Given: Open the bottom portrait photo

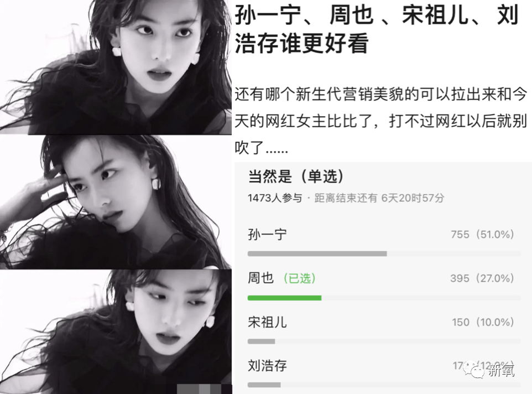Looking at the screenshot, I should coord(116,331).
